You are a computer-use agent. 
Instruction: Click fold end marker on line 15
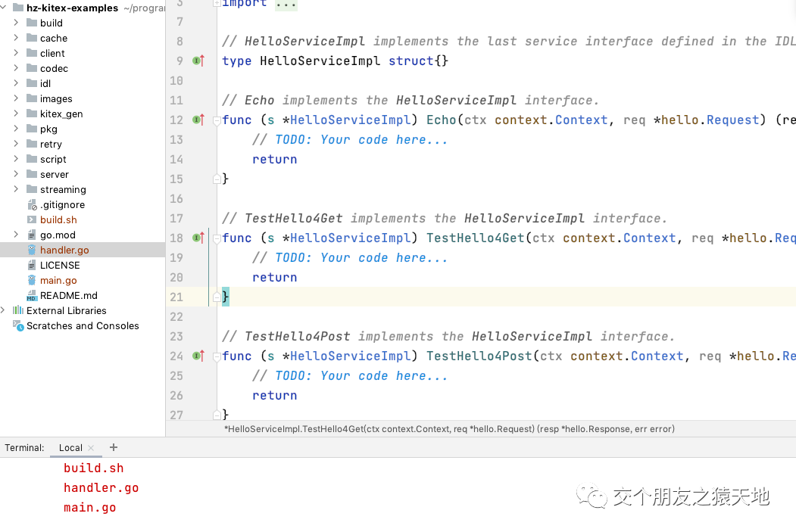click(x=217, y=179)
